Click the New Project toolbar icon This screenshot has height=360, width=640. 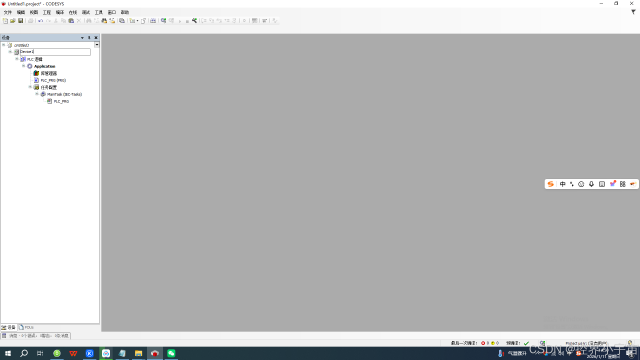[x=5, y=21]
